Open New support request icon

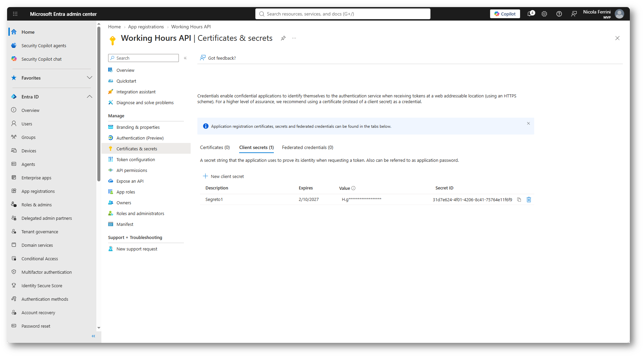110,249
